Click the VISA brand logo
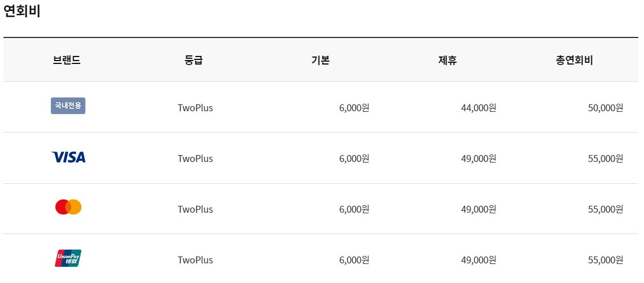Viewport: 644px width, 283px height. (x=68, y=157)
